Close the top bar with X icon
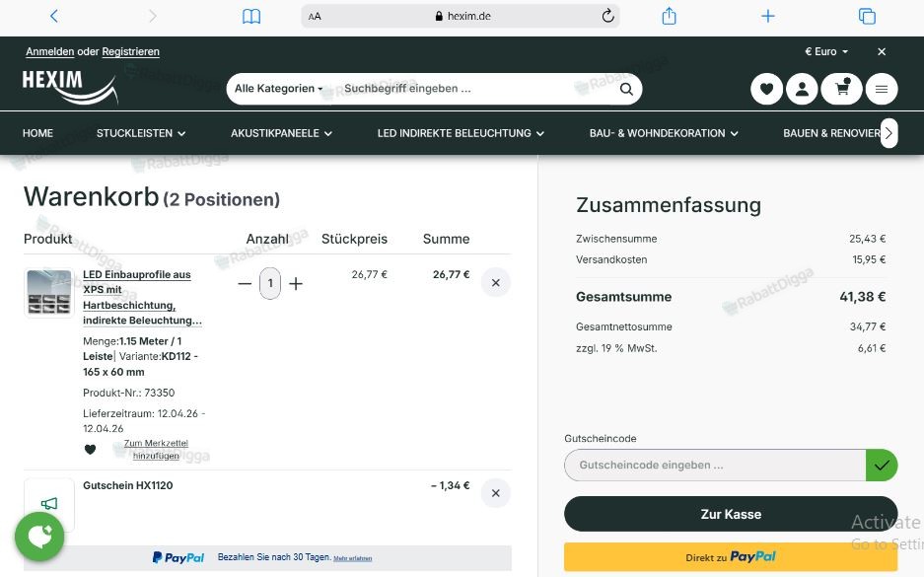924x577 pixels. [882, 52]
